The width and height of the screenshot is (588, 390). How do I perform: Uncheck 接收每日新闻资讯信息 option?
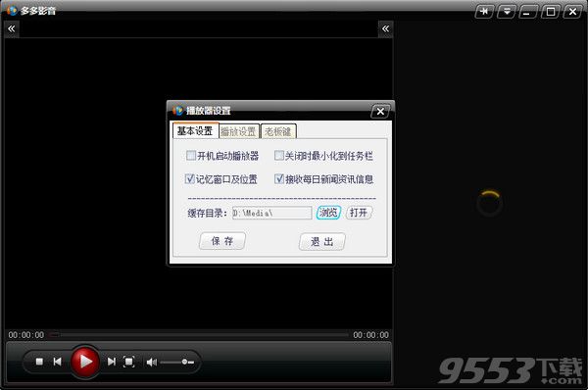click(x=279, y=179)
